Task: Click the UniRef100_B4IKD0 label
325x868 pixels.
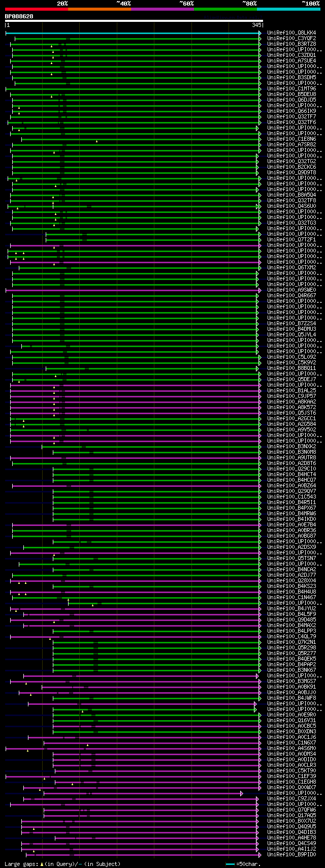Action: 291,519
